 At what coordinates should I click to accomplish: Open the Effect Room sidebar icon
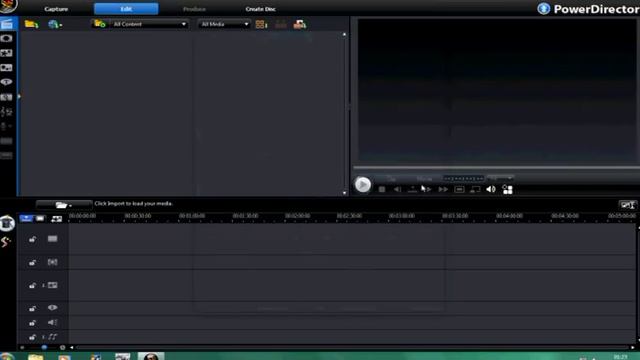[x=7, y=38]
